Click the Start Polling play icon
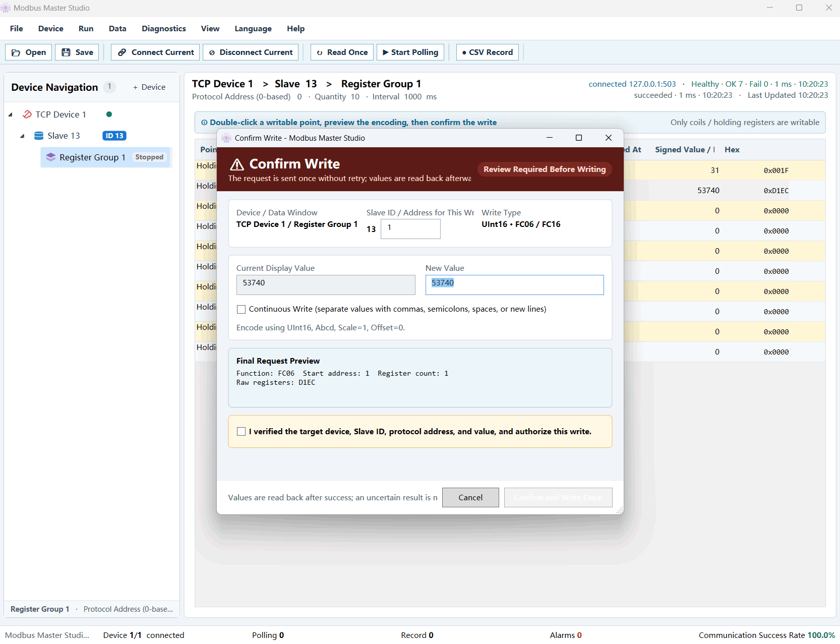840x644 pixels. point(386,52)
